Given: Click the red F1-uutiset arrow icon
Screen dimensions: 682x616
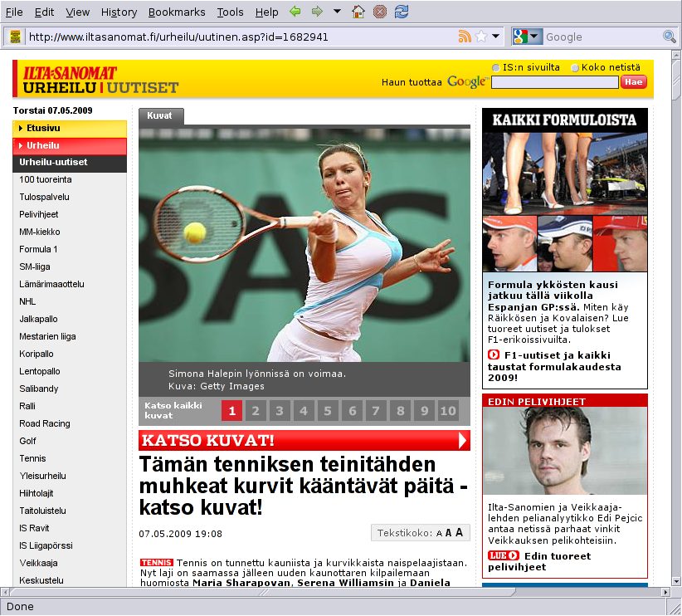Looking at the screenshot, I should (x=493, y=354).
